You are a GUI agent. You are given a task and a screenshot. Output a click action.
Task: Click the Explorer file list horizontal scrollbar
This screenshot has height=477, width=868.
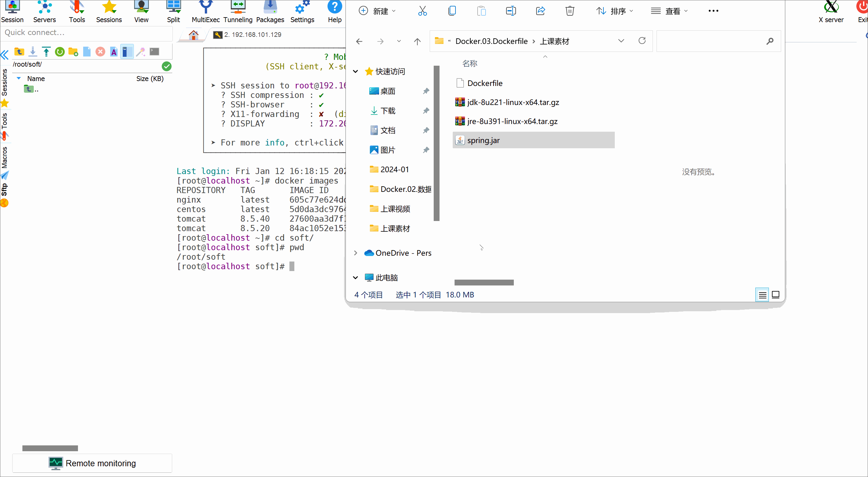click(484, 282)
